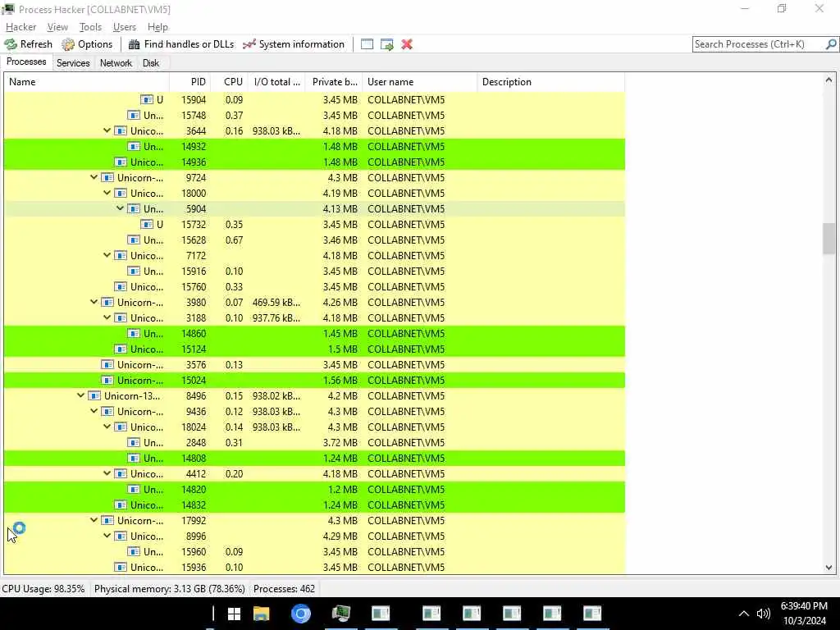This screenshot has height=630, width=840.
Task: Open the Hacker menu
Action: pos(21,27)
